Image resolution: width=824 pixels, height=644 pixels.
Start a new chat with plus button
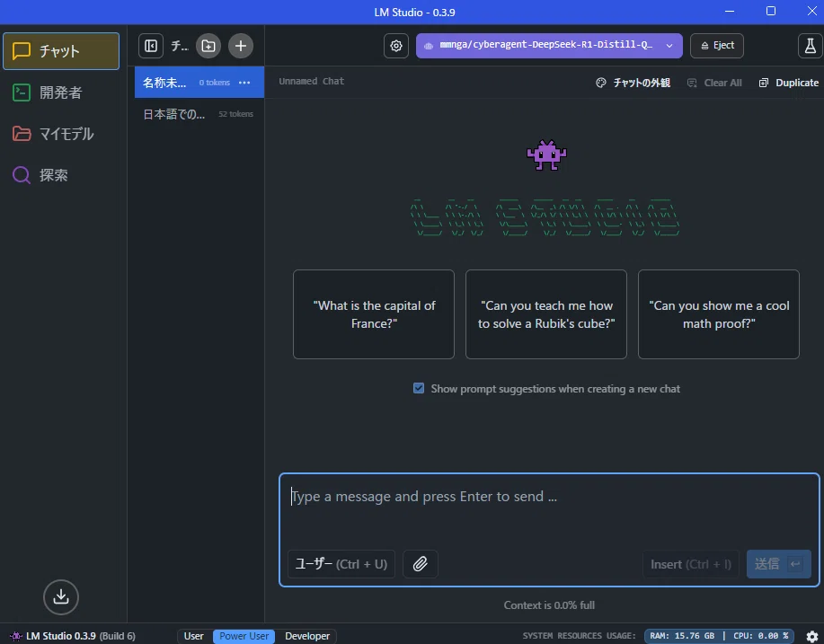pyautogui.click(x=241, y=46)
